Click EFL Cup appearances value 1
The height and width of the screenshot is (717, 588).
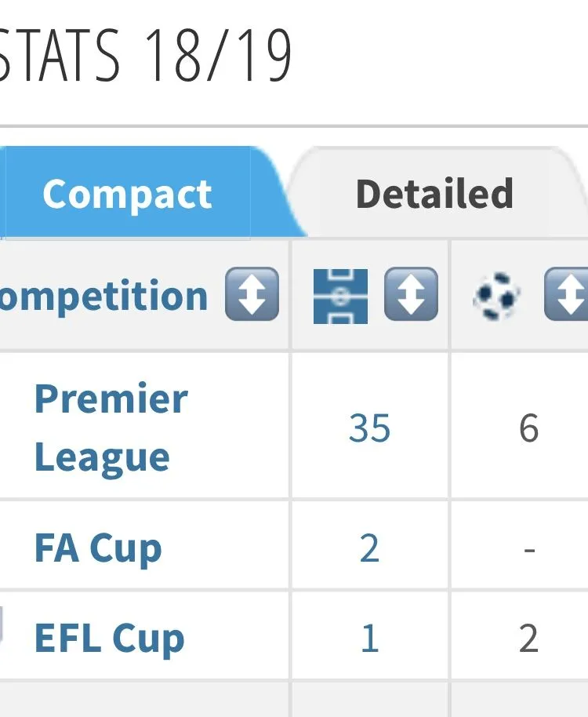369,639
